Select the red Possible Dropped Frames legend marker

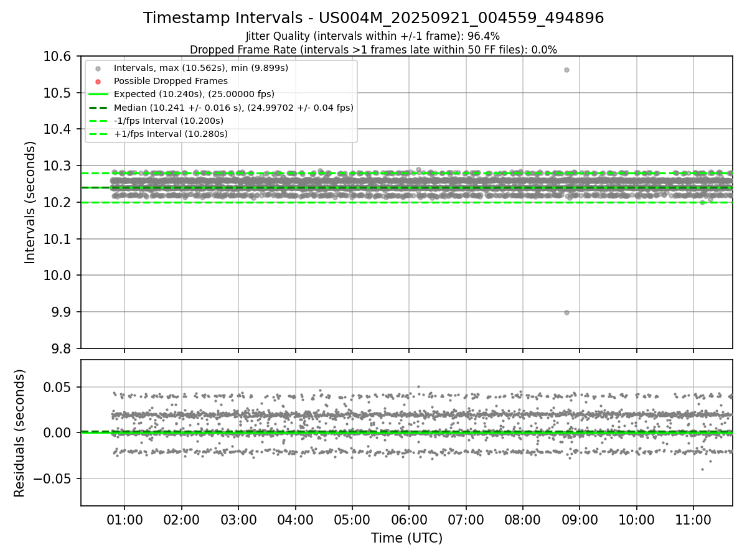[98, 81]
